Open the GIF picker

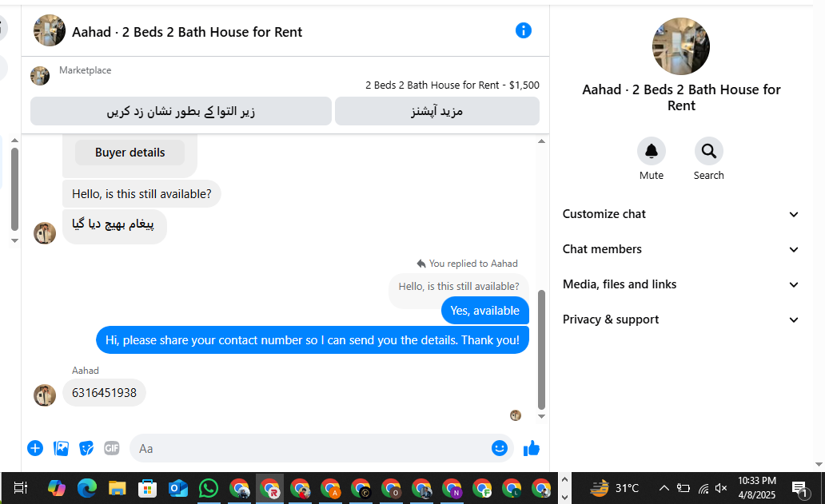(x=112, y=448)
